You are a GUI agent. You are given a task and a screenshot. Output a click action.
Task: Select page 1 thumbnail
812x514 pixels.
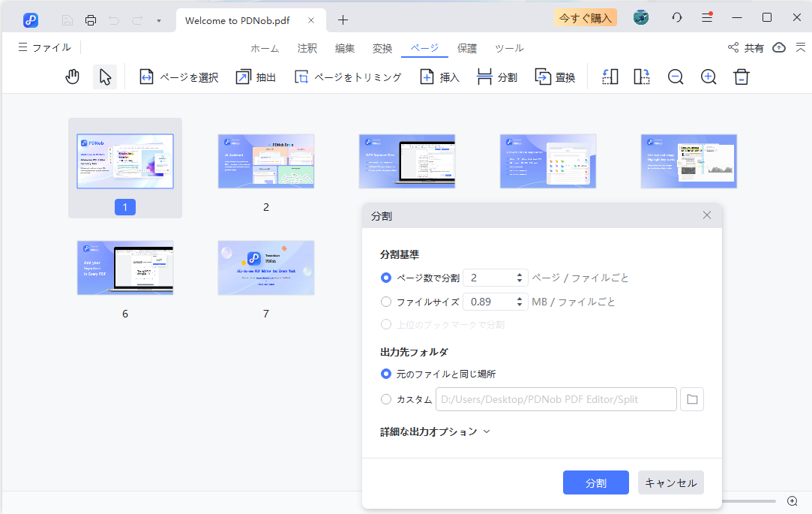tap(125, 161)
